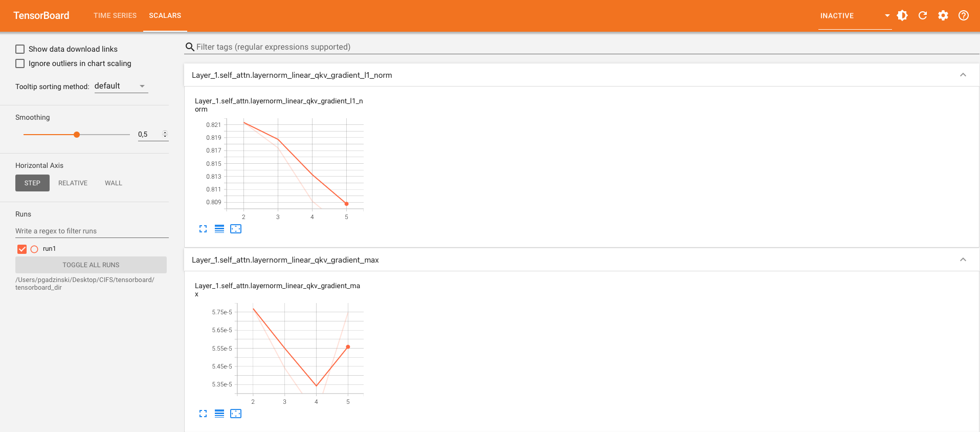Image resolution: width=980 pixels, height=432 pixels.
Task: Open the settings gear icon
Action: (x=943, y=15)
